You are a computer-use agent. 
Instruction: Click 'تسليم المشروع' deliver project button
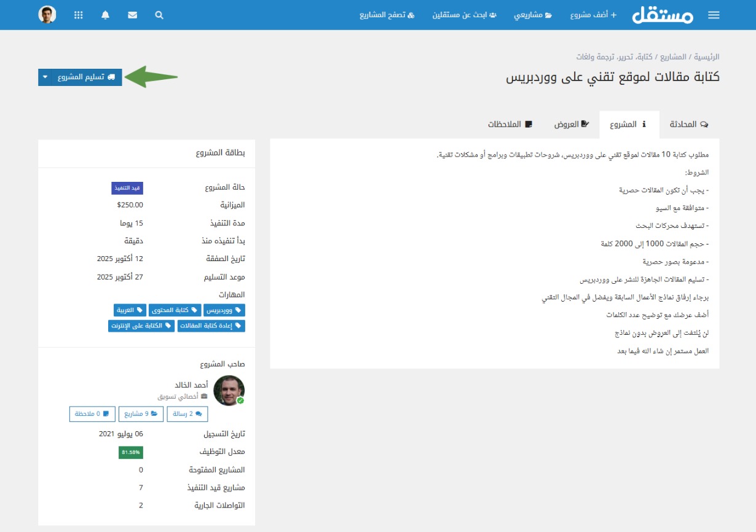87,77
